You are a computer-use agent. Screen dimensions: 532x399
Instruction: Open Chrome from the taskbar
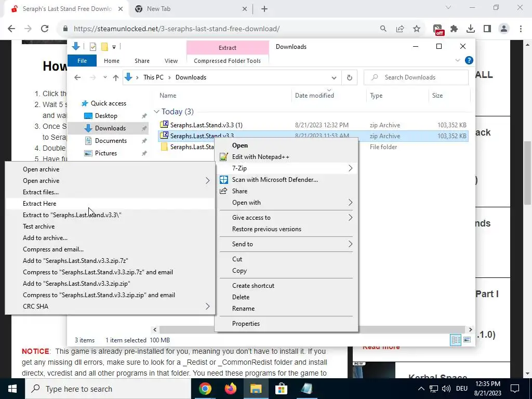pyautogui.click(x=205, y=389)
